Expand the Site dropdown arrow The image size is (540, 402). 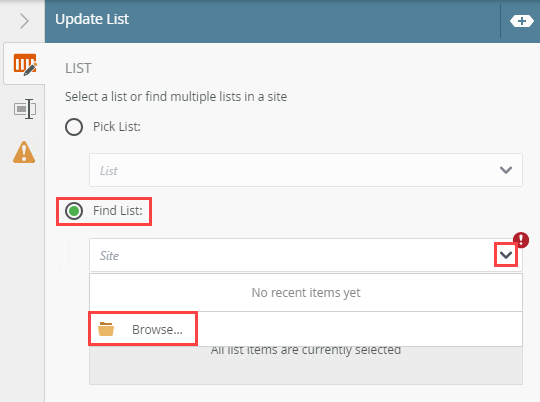506,255
